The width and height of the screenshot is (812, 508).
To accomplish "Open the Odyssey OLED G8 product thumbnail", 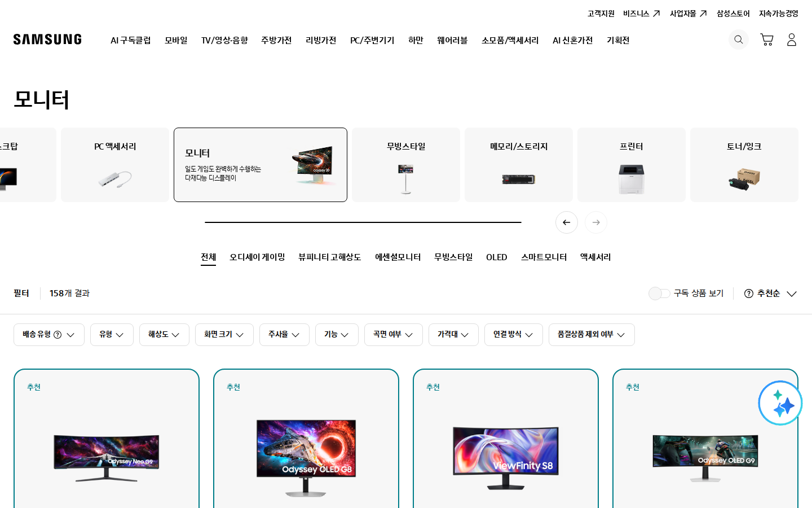I will [306, 457].
